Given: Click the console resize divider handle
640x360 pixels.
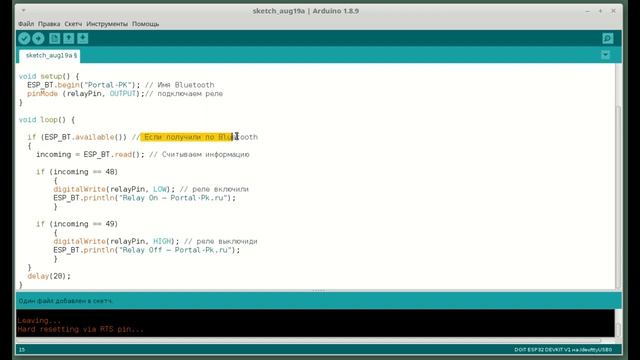Looking at the screenshot, I should coord(318,291).
